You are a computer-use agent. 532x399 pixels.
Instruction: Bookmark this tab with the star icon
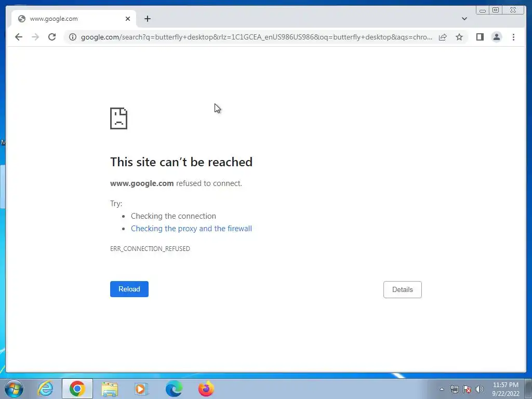[x=459, y=37]
